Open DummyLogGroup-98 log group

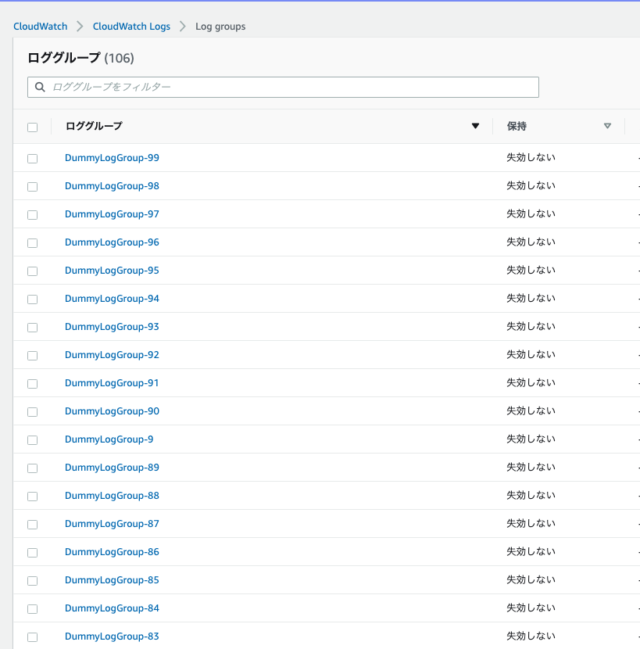click(112, 186)
